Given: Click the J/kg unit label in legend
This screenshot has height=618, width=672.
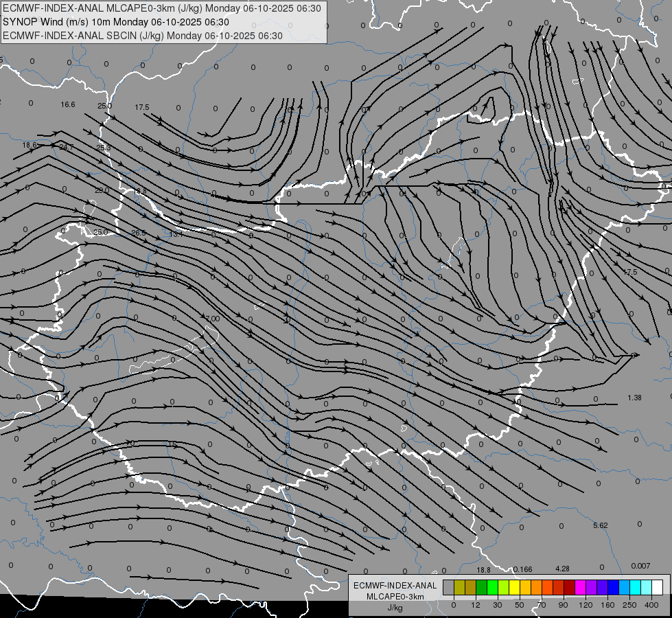Looking at the screenshot, I should point(395,608).
